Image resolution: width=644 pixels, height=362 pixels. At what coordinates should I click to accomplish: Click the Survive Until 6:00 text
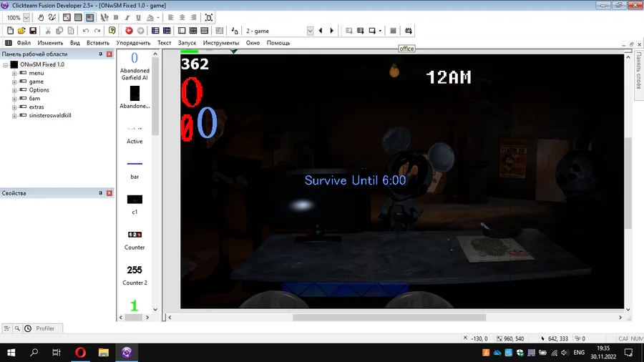(355, 180)
